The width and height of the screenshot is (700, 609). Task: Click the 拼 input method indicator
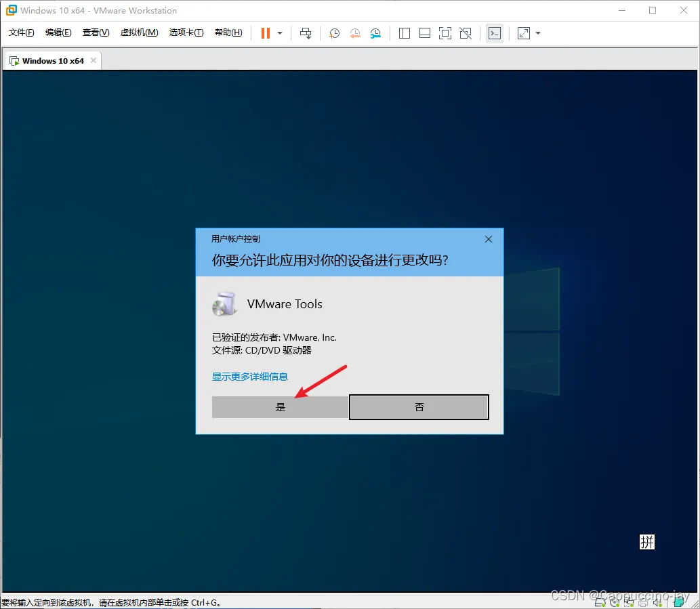647,542
